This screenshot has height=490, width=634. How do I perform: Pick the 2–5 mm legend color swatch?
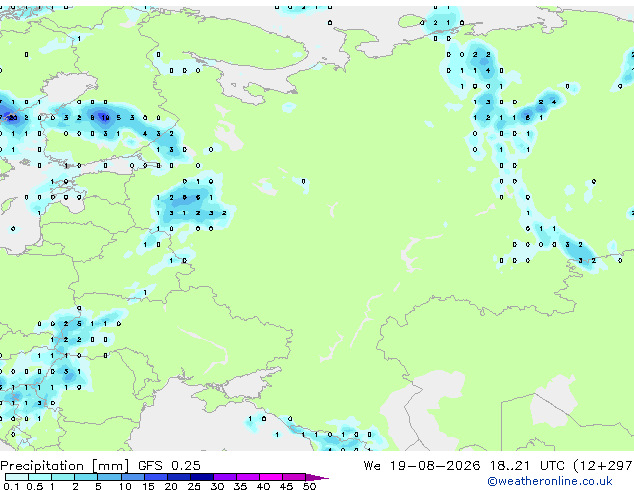coord(86,477)
